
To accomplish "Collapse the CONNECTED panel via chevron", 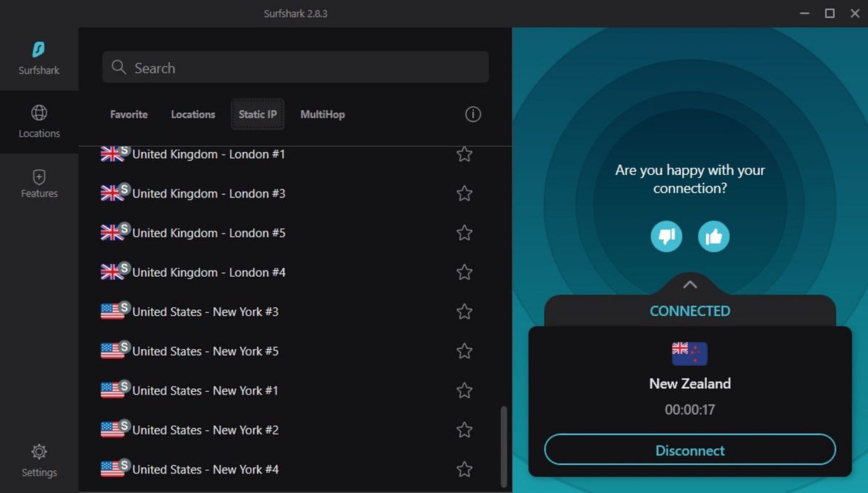I will click(690, 284).
